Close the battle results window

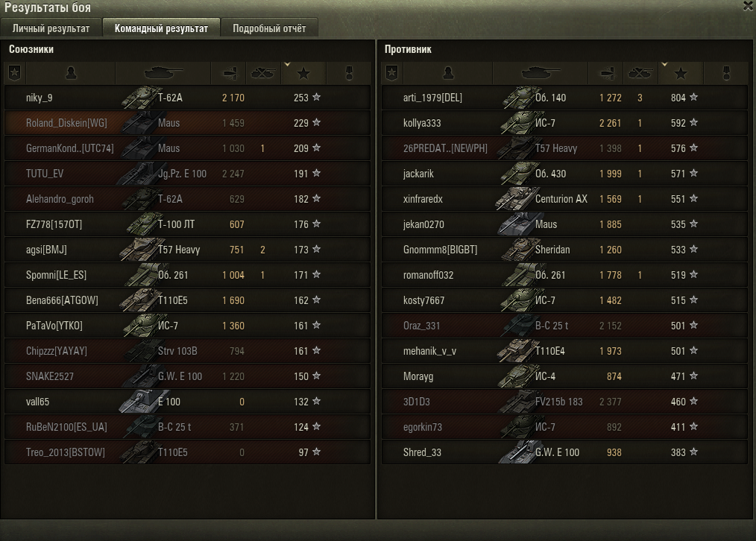point(749,6)
